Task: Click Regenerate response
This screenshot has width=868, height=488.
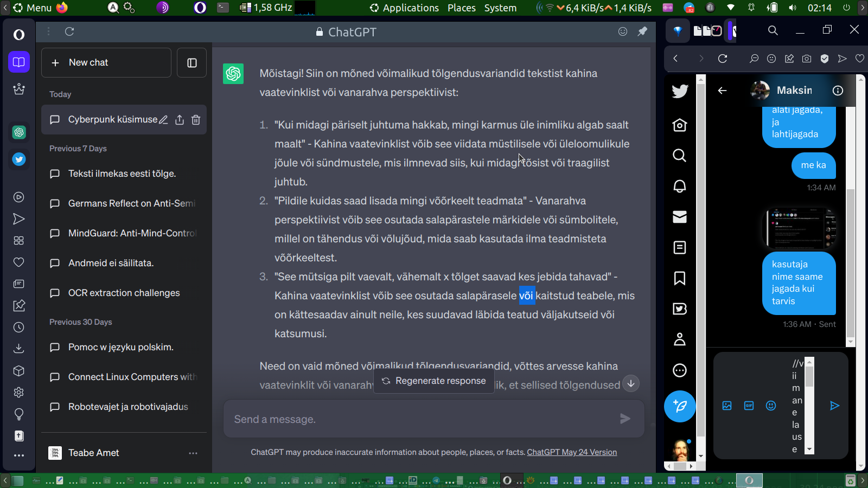Action: [433, 381]
